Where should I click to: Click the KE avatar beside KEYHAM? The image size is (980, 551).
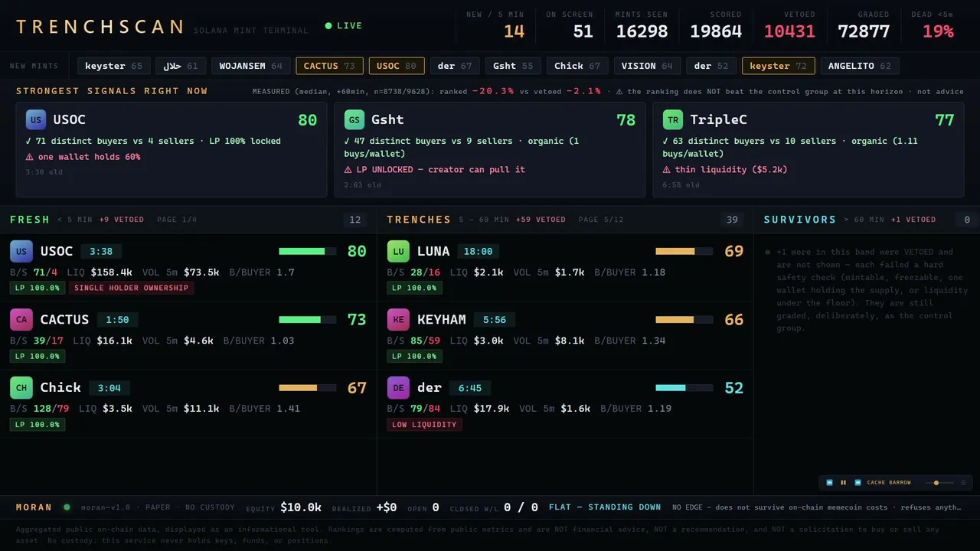pyautogui.click(x=398, y=319)
